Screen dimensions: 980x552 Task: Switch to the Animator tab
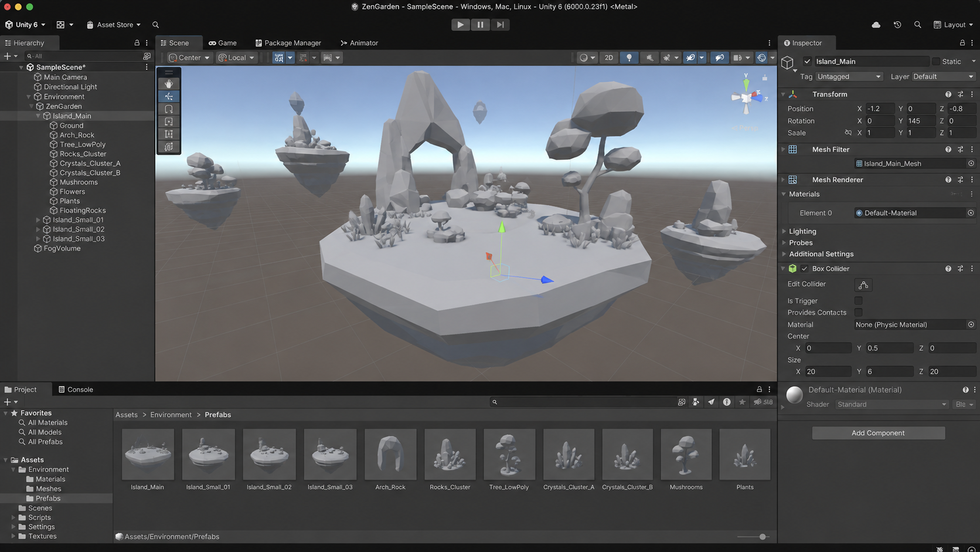point(359,43)
